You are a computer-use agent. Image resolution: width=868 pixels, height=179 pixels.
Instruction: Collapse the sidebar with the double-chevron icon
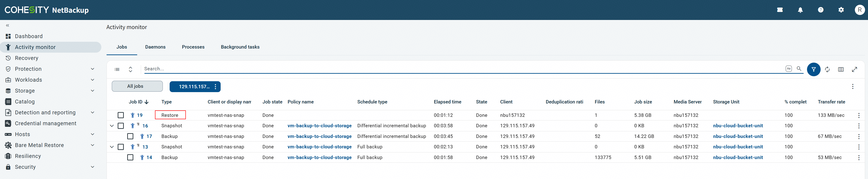coord(7,25)
